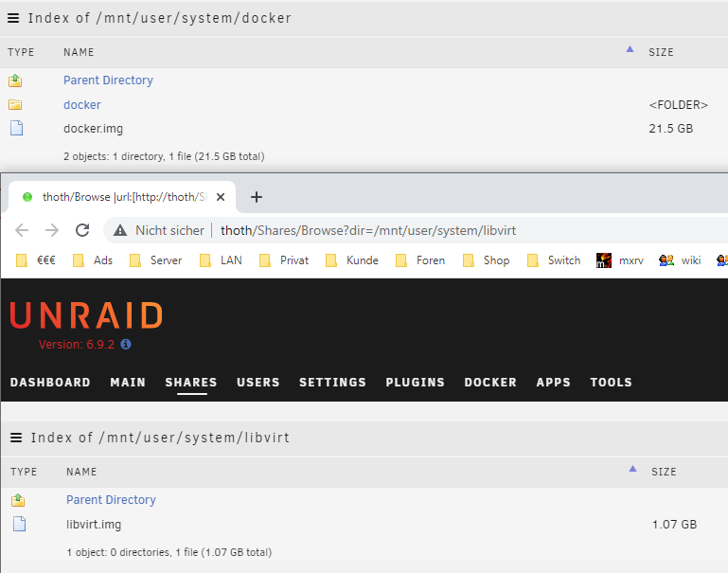Open the Kunde bookmark folder
This screenshot has width=728, height=573.
(352, 260)
